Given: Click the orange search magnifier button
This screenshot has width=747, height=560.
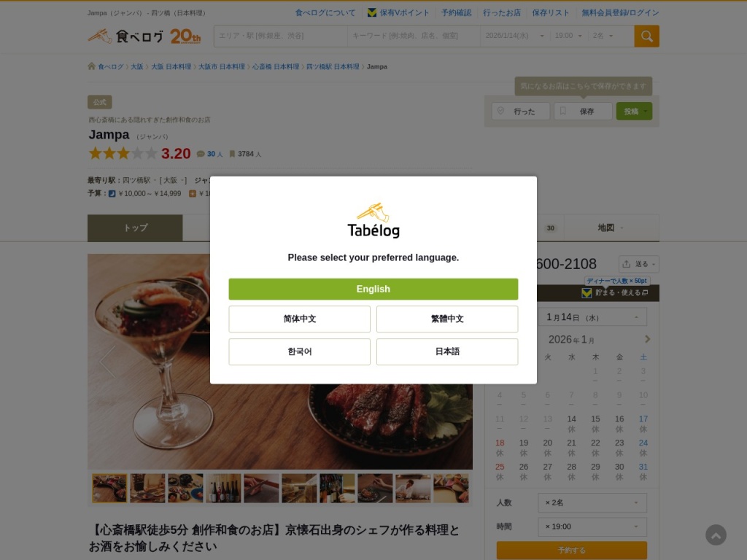Looking at the screenshot, I should [x=646, y=36].
